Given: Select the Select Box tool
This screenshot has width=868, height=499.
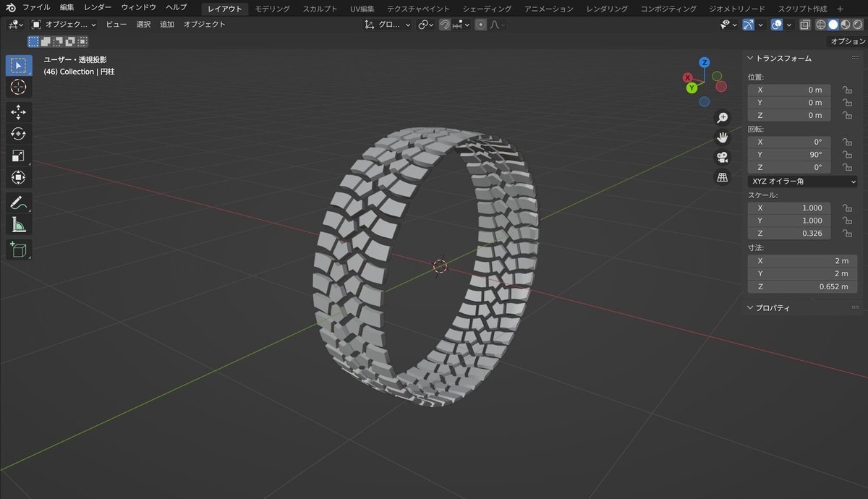Looking at the screenshot, I should (19, 65).
